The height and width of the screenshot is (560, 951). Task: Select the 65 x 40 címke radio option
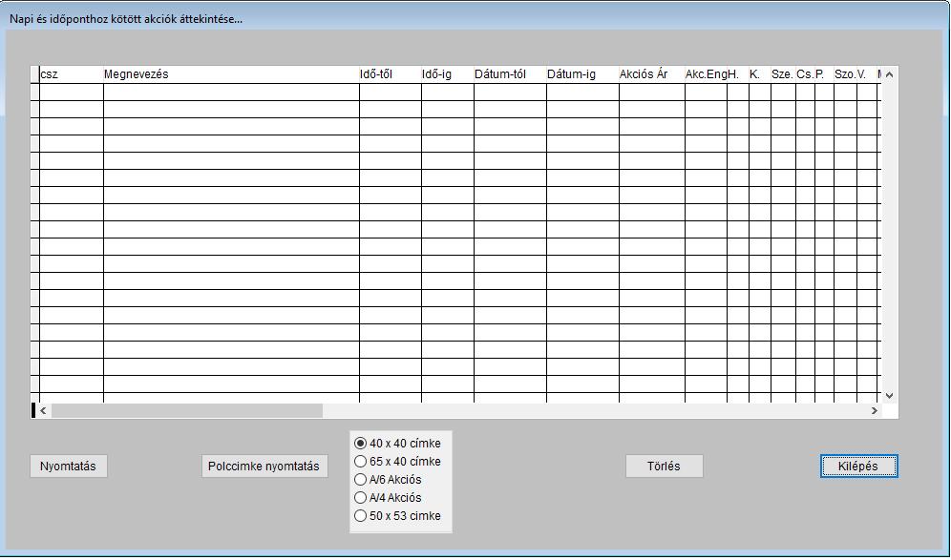click(x=397, y=462)
